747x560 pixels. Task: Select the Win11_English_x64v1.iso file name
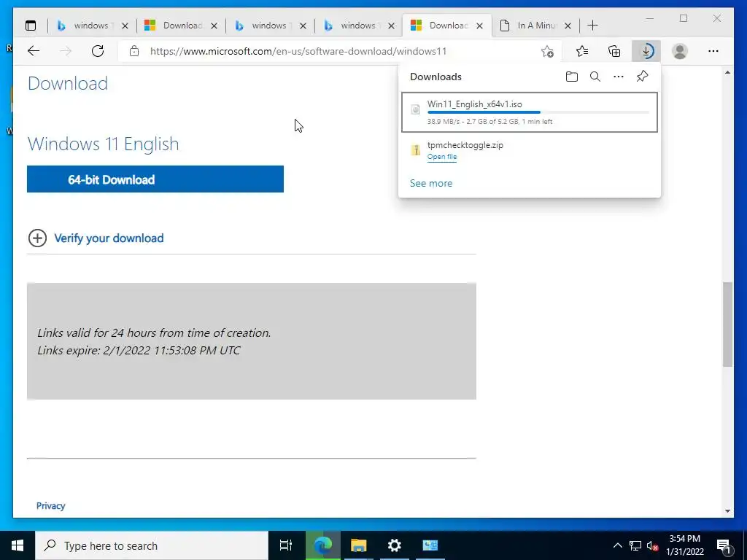pyautogui.click(x=474, y=104)
